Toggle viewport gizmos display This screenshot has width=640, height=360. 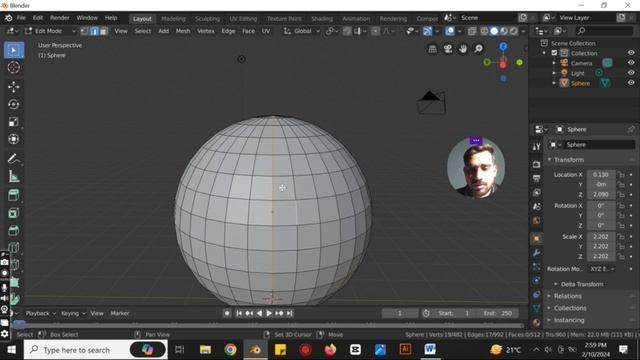(x=427, y=31)
